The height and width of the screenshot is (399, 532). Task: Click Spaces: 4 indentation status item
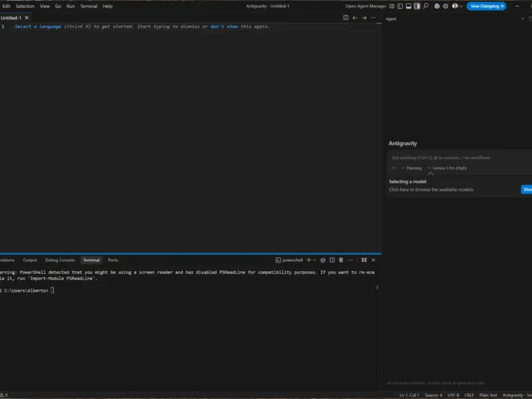pos(434,395)
